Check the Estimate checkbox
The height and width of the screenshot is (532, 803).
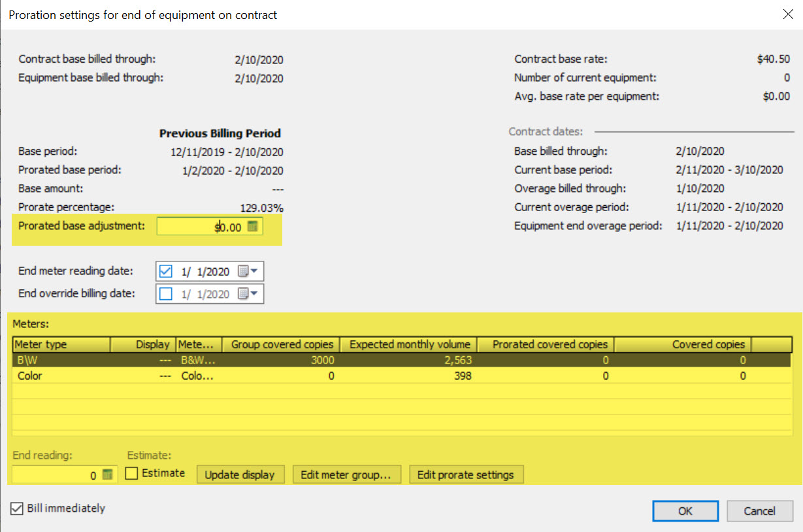131,473
